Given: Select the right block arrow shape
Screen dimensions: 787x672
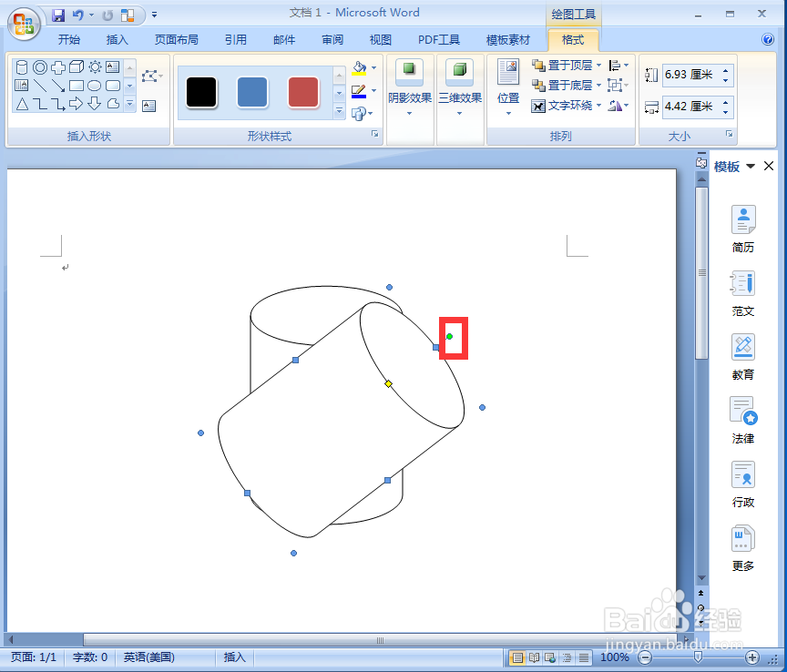Looking at the screenshot, I should (x=77, y=104).
